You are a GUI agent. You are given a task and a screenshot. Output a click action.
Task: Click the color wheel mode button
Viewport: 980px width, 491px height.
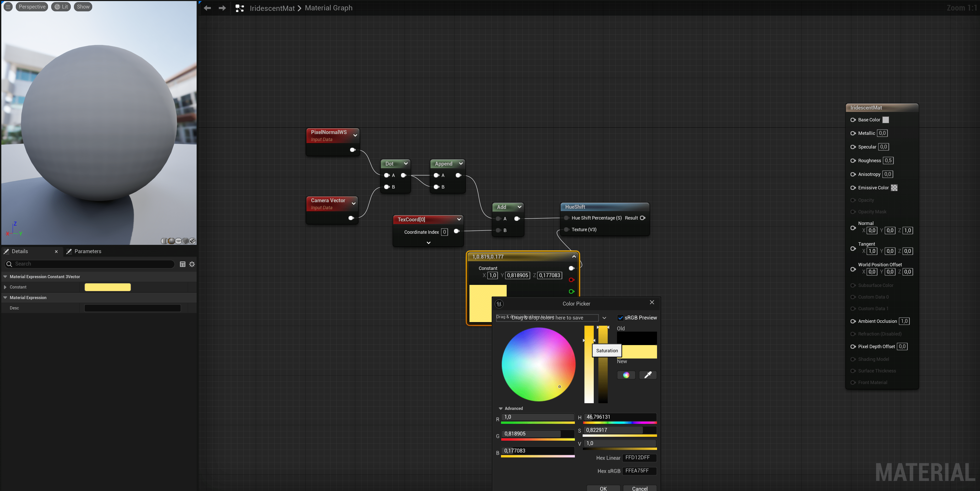point(626,375)
